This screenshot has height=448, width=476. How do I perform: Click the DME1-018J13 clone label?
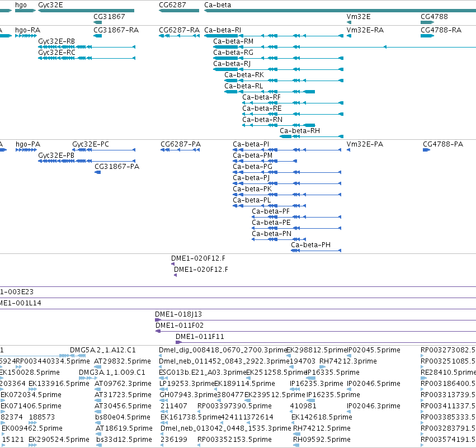178,314
